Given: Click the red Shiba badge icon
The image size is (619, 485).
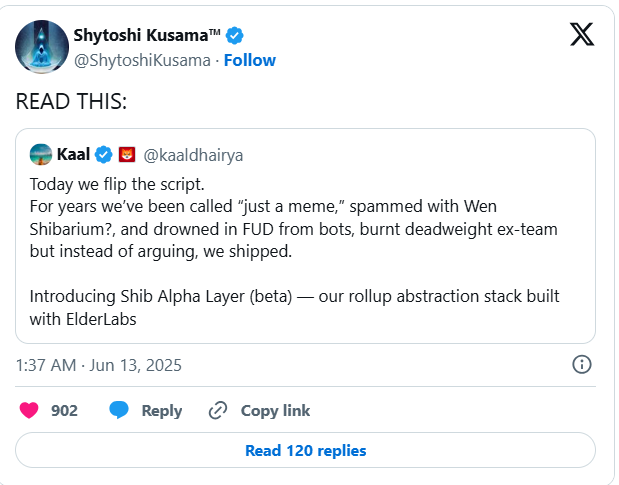Looking at the screenshot, I should [x=127, y=154].
